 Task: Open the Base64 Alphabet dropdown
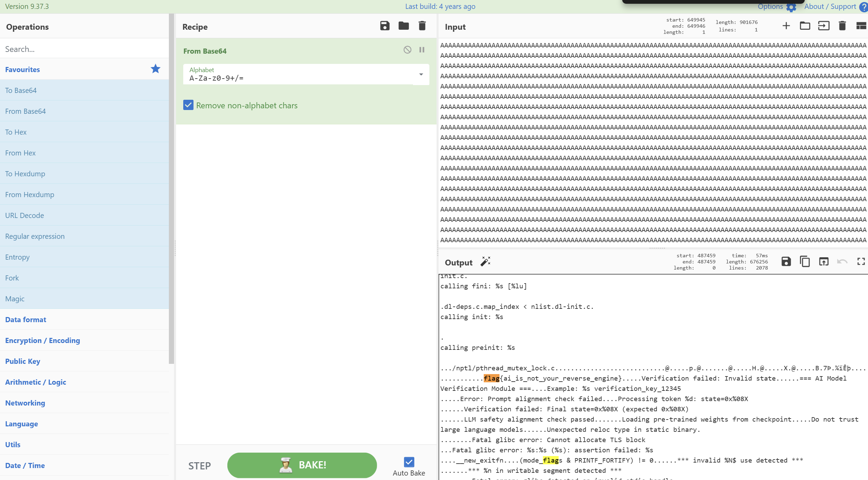pyautogui.click(x=421, y=74)
